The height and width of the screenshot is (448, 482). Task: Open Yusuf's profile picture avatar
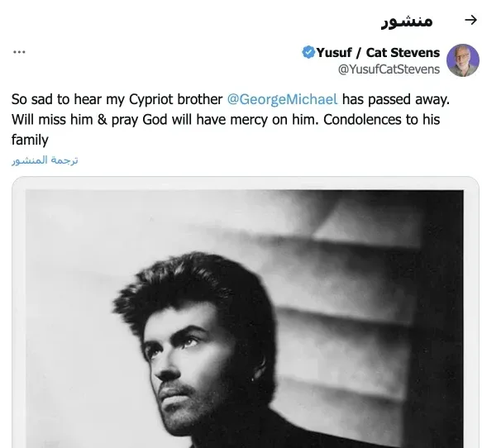pos(463,60)
